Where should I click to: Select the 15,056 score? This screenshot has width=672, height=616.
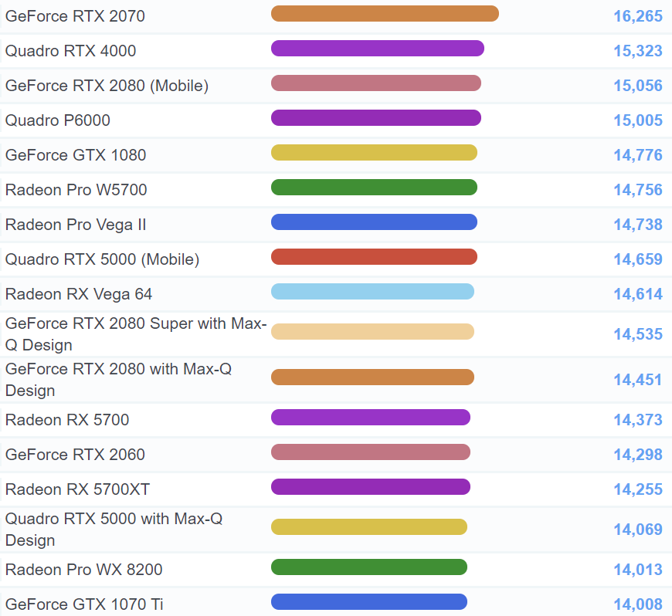tap(638, 86)
